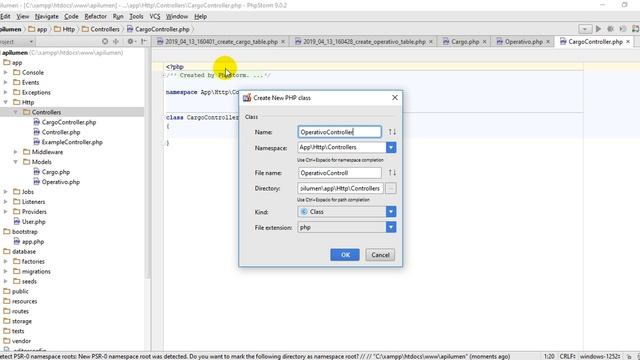Focus the File name input field
The image size is (640, 360).
point(340,173)
